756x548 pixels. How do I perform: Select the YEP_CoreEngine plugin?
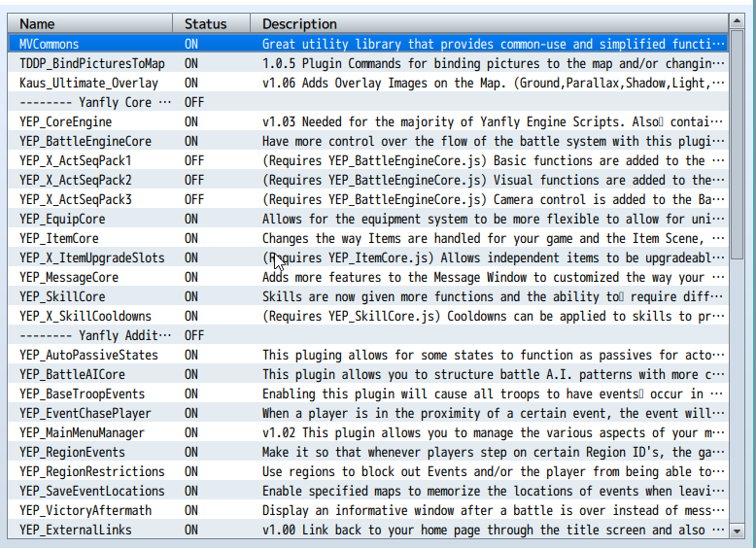[368, 121]
